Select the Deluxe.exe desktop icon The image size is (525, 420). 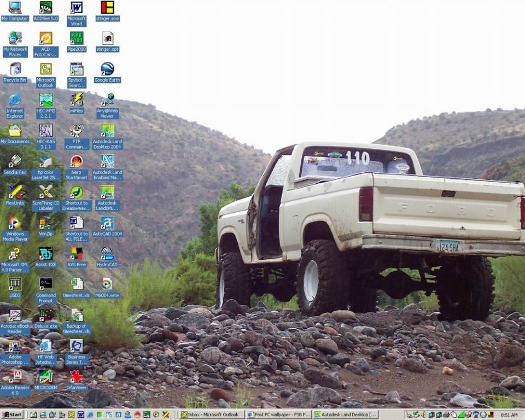click(45, 319)
